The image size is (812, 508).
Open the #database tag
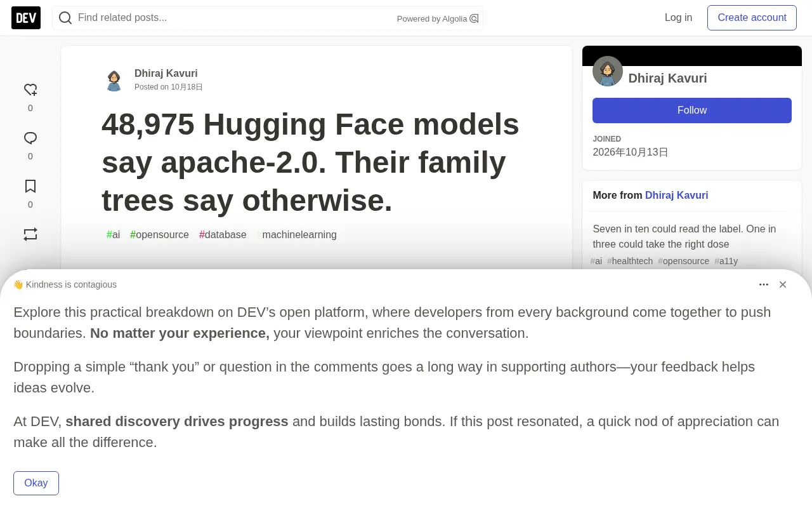click(223, 235)
